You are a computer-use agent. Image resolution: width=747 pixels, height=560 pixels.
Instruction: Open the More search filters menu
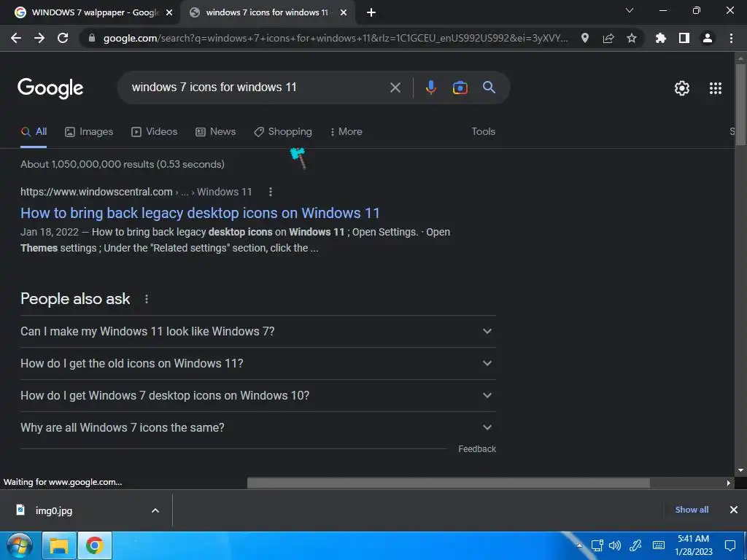pyautogui.click(x=347, y=132)
